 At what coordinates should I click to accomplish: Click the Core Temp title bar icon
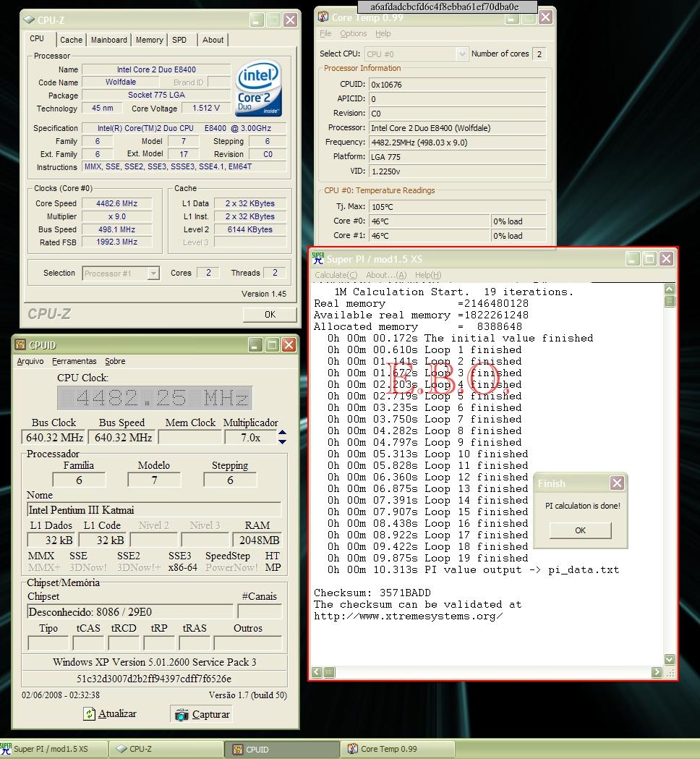(x=323, y=17)
